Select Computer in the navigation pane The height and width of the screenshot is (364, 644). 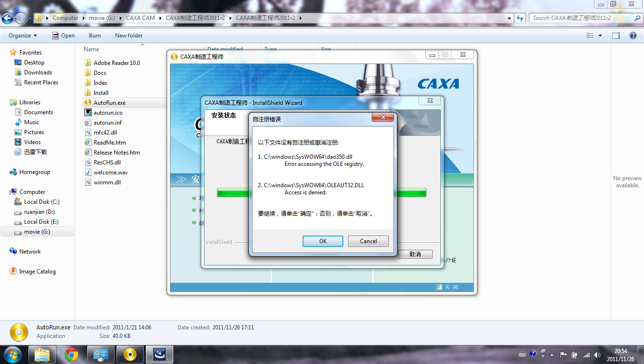(32, 192)
